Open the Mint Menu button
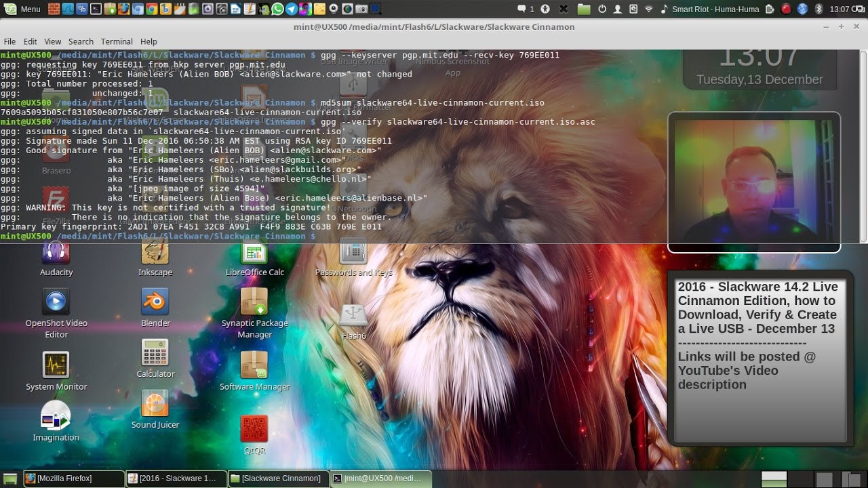This screenshot has width=868, height=488. click(23, 9)
